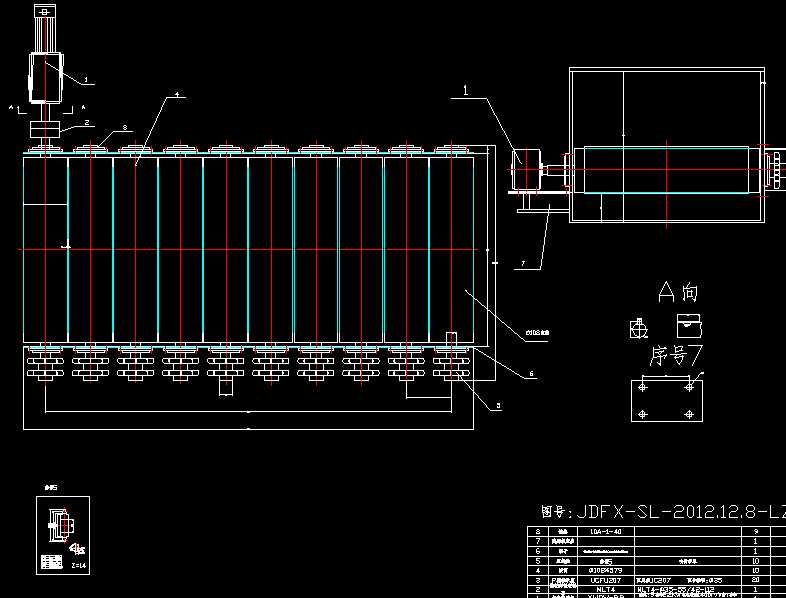Click row number 8 in parts table
Screen dimensions: 786x598
[x=538, y=531]
